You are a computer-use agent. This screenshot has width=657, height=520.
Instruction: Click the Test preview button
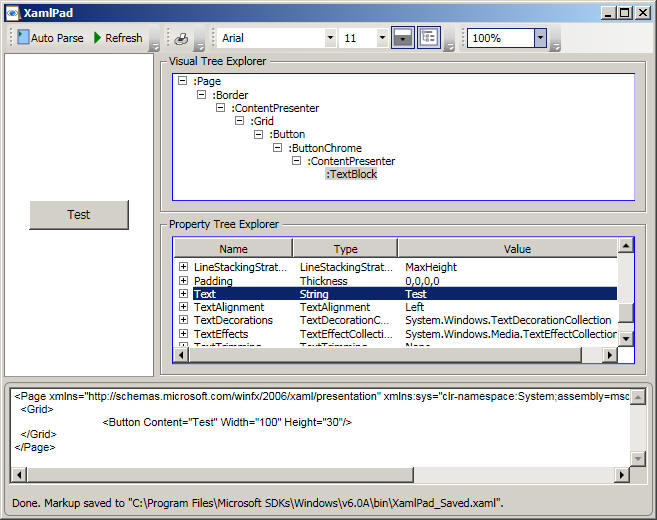tap(79, 215)
